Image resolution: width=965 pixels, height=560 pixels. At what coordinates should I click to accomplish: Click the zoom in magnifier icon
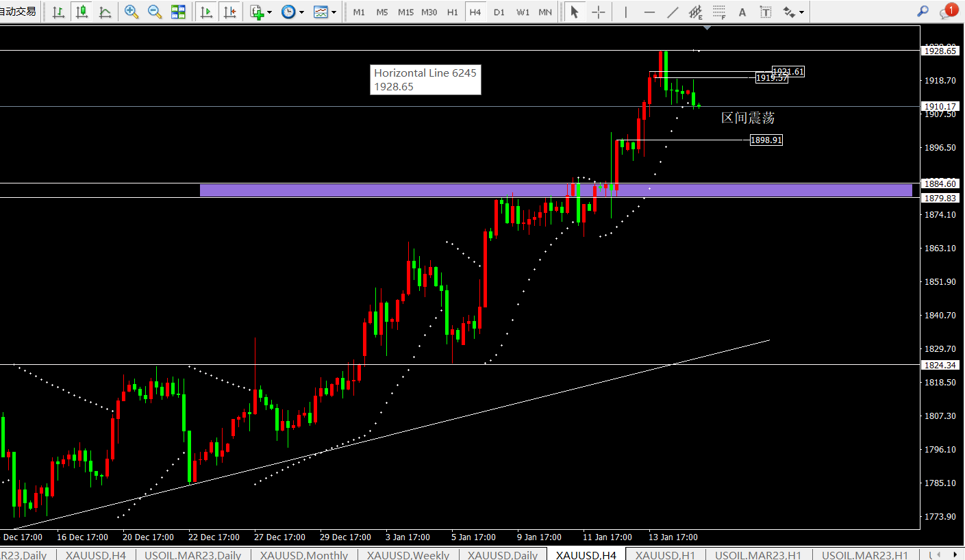point(131,12)
